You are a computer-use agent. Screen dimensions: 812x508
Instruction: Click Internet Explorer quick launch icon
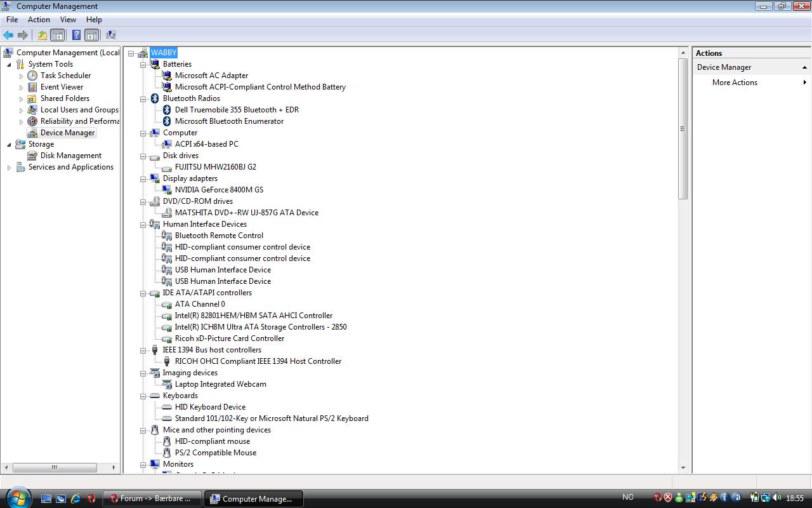76,498
